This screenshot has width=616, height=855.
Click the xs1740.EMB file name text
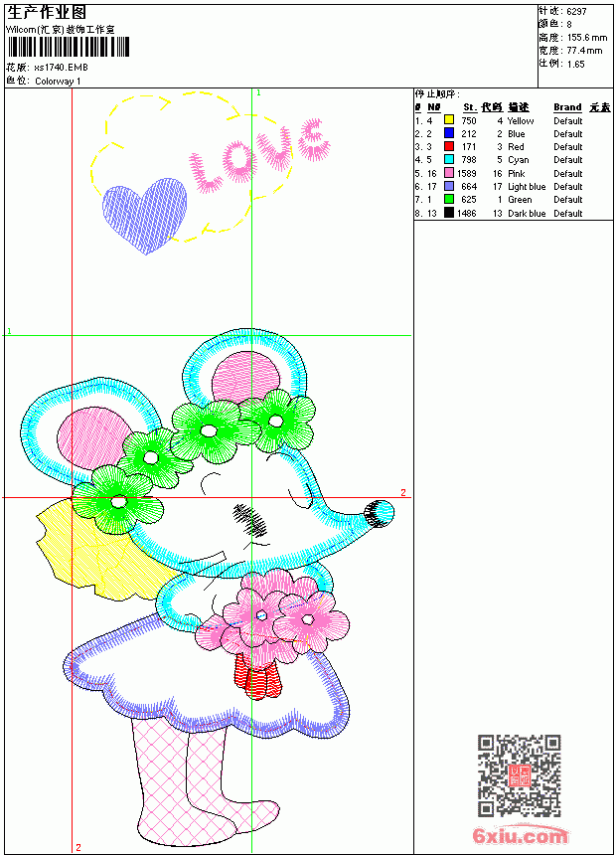pyautogui.click(x=61, y=68)
